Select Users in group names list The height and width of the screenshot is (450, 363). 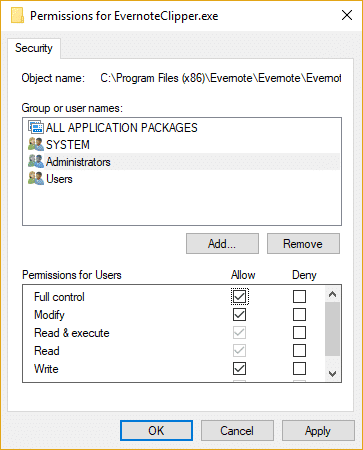pyautogui.click(x=182, y=179)
